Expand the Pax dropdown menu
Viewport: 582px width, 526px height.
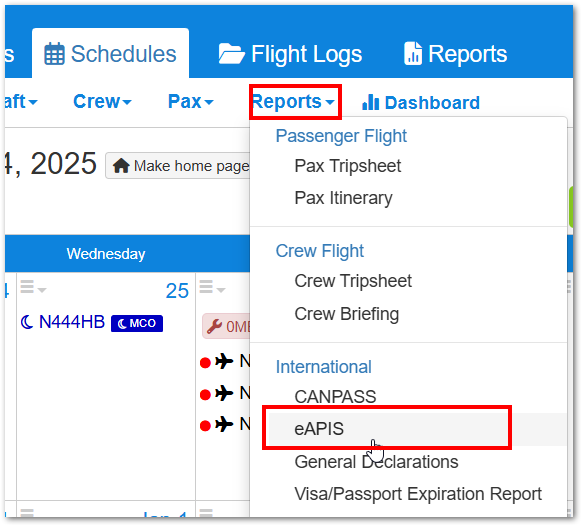point(191,101)
